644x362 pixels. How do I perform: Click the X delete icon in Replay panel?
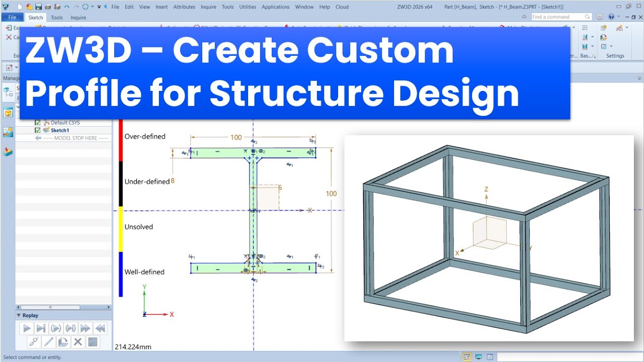[77, 342]
